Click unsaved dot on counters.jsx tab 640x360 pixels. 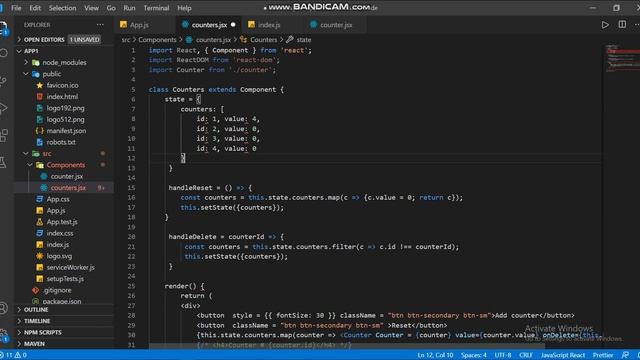(233, 25)
